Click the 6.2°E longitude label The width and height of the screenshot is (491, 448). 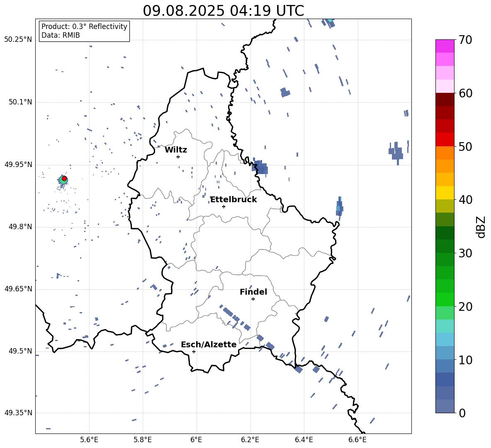[250, 440]
